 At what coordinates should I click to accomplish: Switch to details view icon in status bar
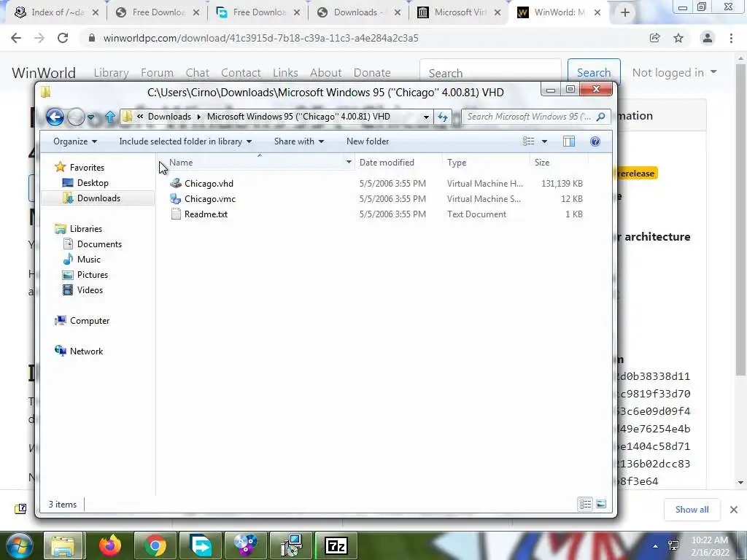click(x=585, y=504)
